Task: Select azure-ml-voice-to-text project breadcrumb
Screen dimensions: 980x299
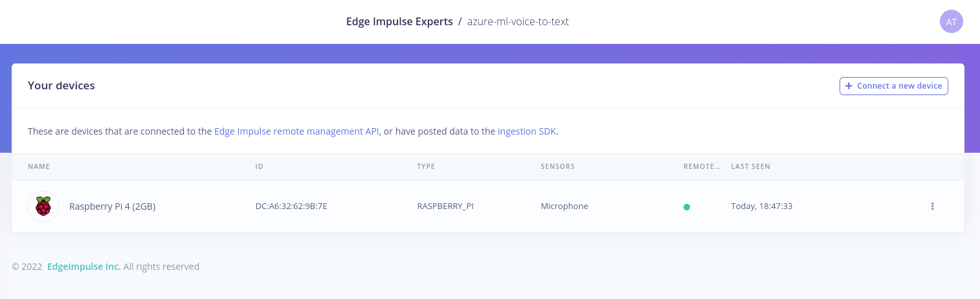Action: point(518,21)
